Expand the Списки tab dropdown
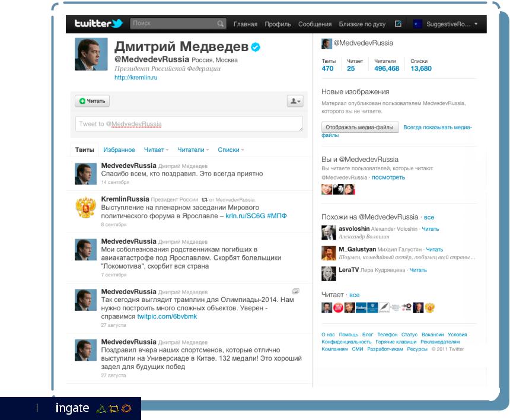This screenshot has height=420, width=510. tap(231, 149)
